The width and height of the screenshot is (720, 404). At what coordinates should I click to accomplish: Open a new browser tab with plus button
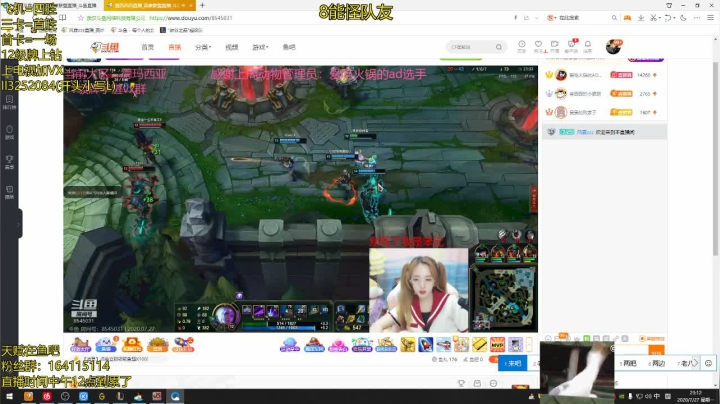click(x=202, y=5)
